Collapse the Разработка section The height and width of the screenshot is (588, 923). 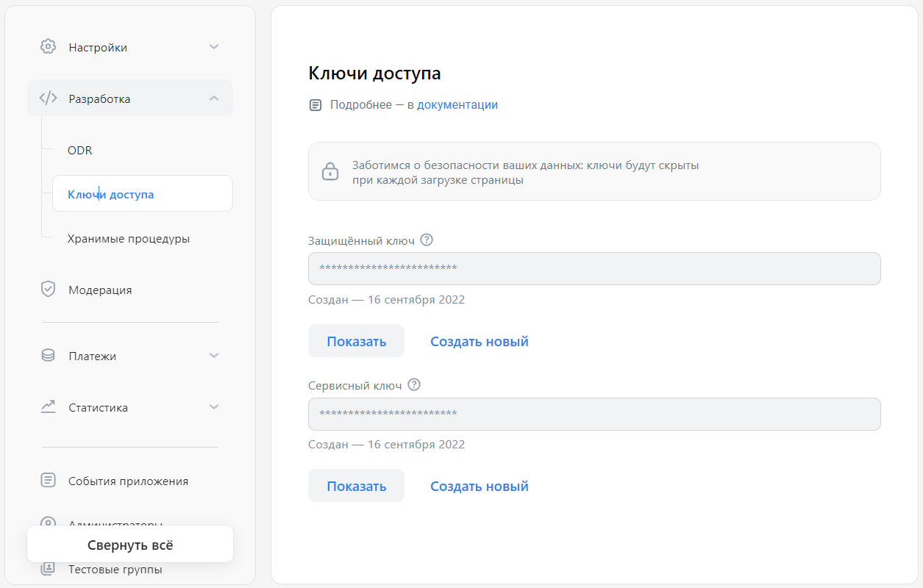pyautogui.click(x=213, y=97)
